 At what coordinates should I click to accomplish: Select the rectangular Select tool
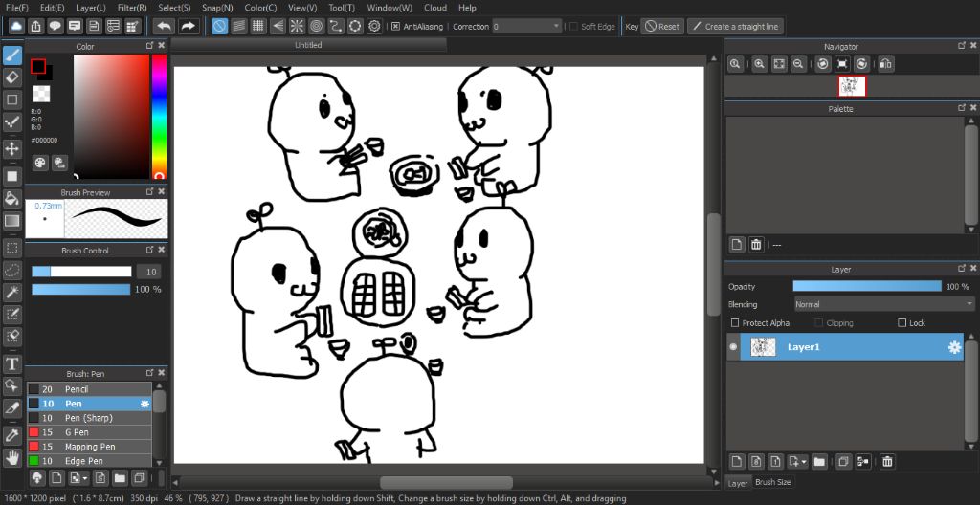[x=11, y=248]
